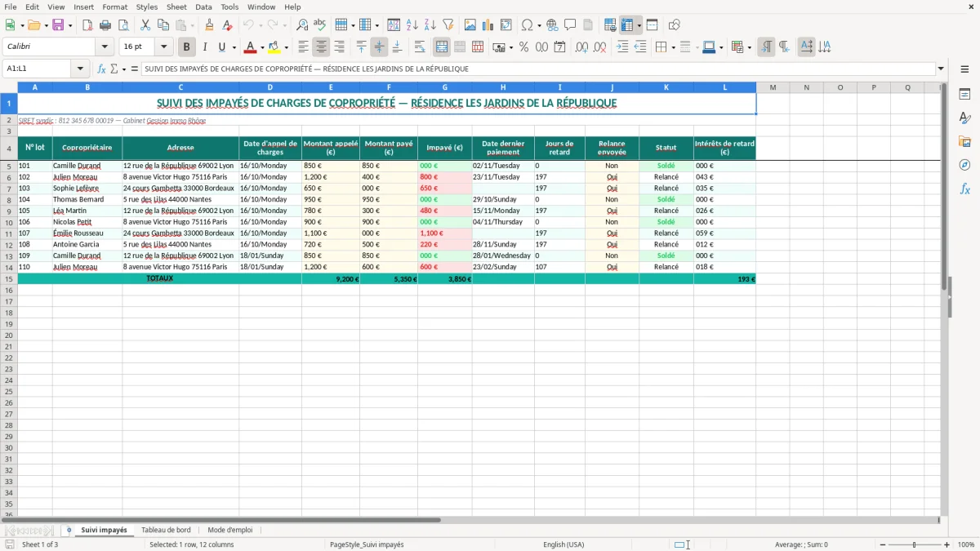The height and width of the screenshot is (551, 980).
Task: Expand the Name Box dropdown
Action: tap(80, 69)
